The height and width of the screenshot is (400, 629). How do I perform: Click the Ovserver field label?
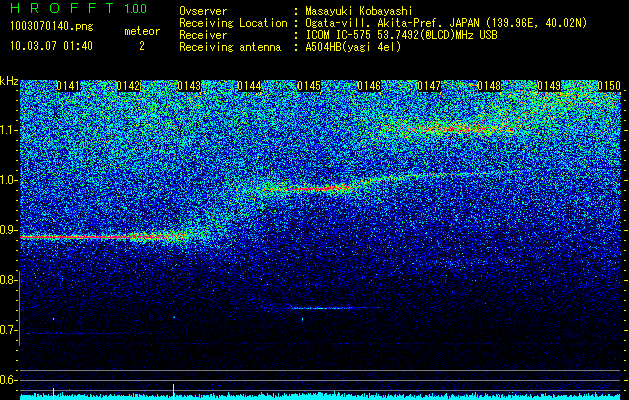click(203, 11)
